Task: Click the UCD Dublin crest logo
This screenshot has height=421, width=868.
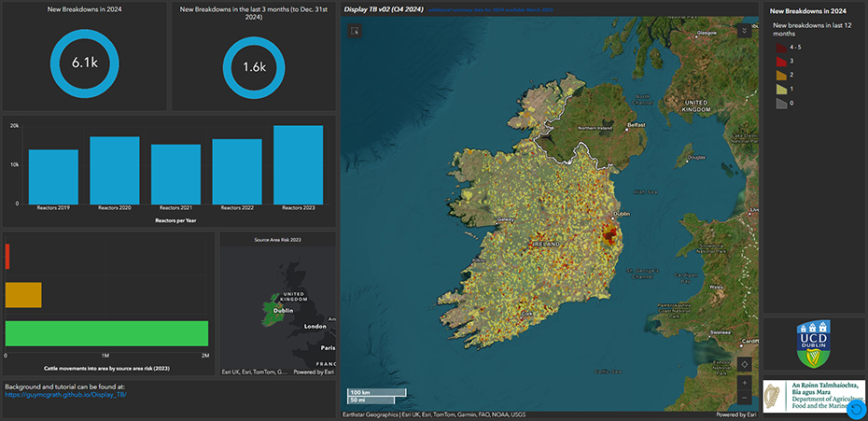Action: click(814, 344)
